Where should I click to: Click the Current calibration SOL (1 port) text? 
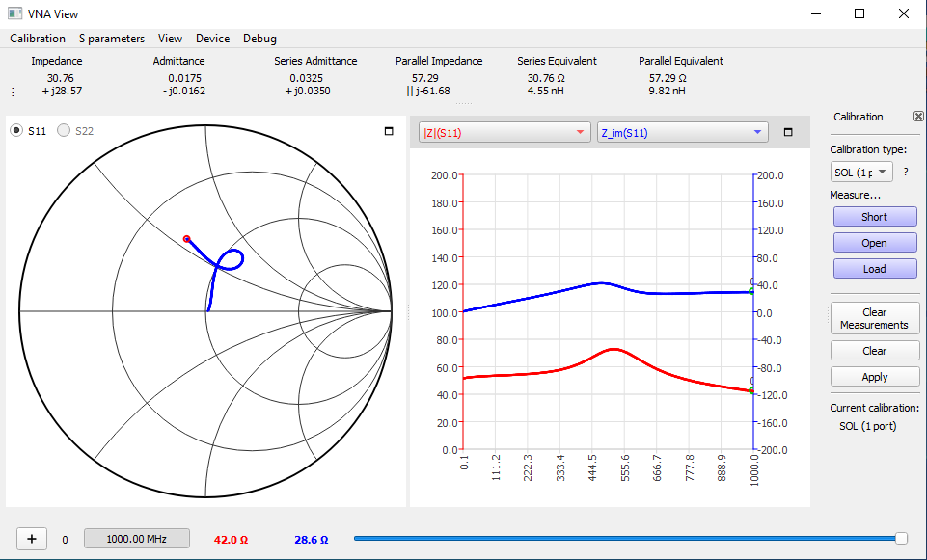pyautogui.click(x=867, y=426)
